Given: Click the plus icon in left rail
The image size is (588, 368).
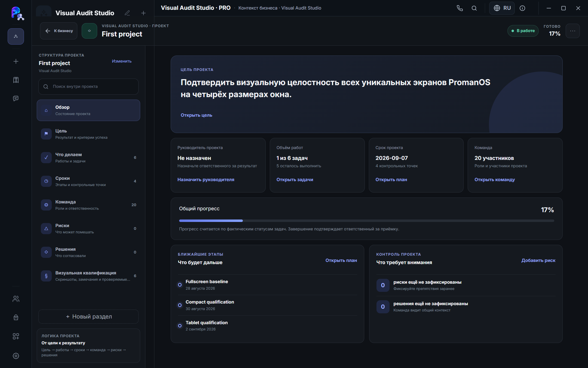Looking at the screenshot, I should click(x=16, y=61).
